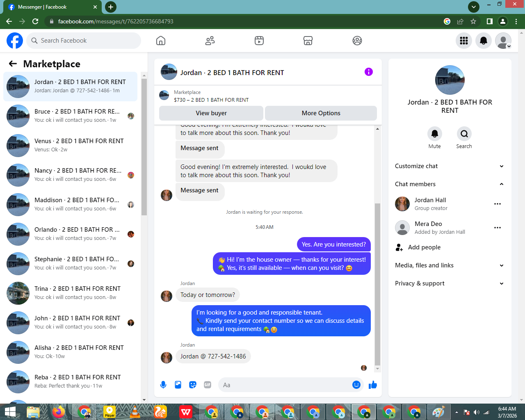525x420 pixels.
Task: Go back in the browser
Action: pos(9,21)
